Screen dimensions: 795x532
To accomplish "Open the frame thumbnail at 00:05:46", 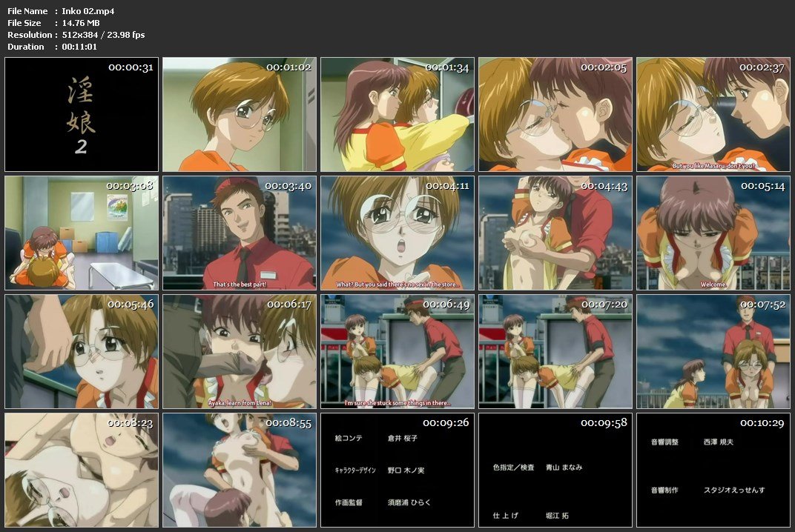I will (x=82, y=352).
